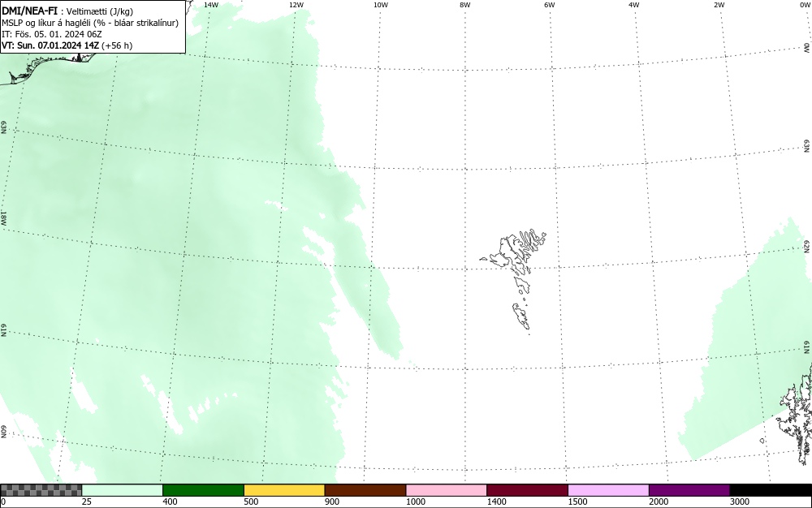This screenshot has height=508, width=812.
Task: Click the 2W longitude label
Action: coord(719,5)
